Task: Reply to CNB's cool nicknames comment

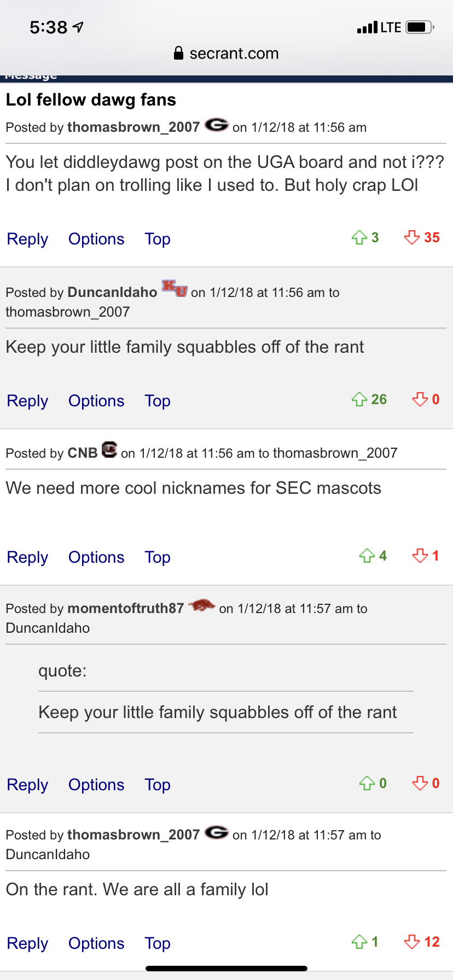Action: point(27,557)
